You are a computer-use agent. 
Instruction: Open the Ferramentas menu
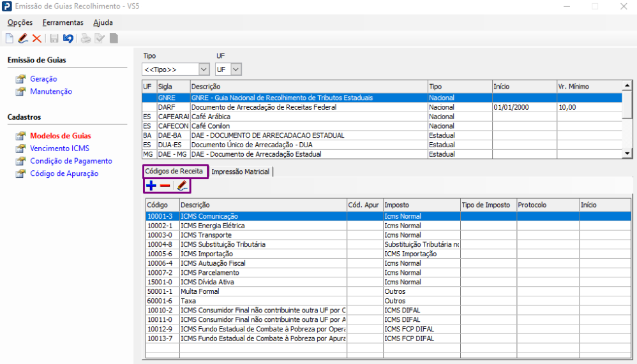point(63,22)
